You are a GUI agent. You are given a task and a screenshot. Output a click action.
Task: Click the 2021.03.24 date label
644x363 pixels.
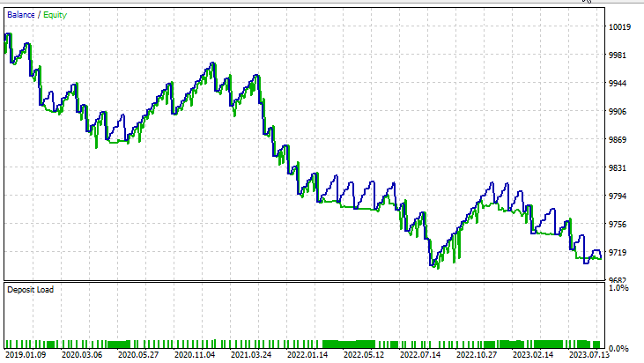[x=251, y=355]
